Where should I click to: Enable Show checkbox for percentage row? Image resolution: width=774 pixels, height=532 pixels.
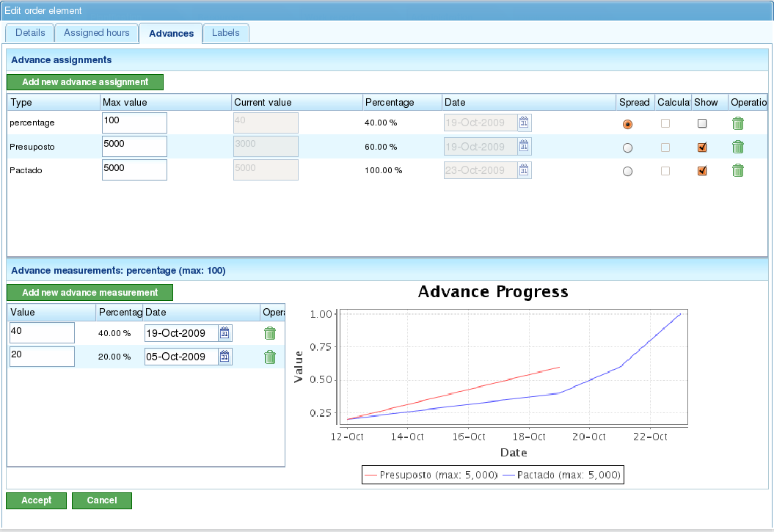[702, 124]
